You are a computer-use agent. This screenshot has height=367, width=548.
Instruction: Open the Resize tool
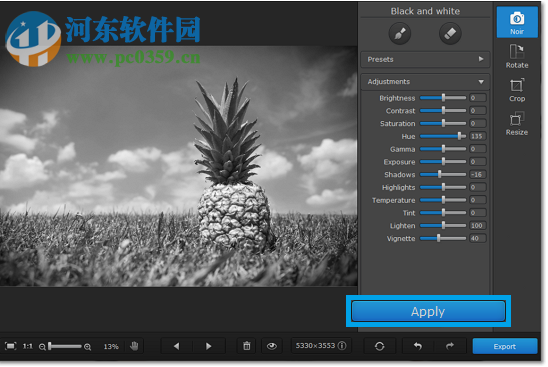[517, 124]
